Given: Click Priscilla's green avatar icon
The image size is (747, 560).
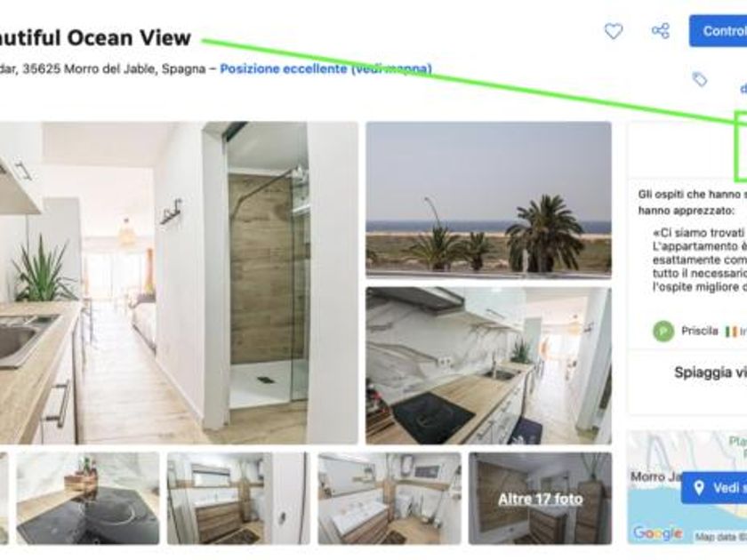Looking at the screenshot, I should click(x=663, y=331).
